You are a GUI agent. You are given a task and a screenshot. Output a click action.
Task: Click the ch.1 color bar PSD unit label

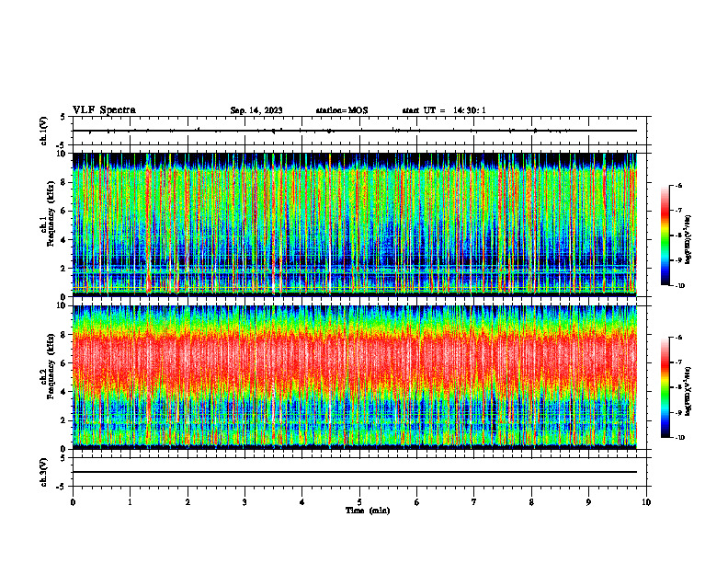688,240
